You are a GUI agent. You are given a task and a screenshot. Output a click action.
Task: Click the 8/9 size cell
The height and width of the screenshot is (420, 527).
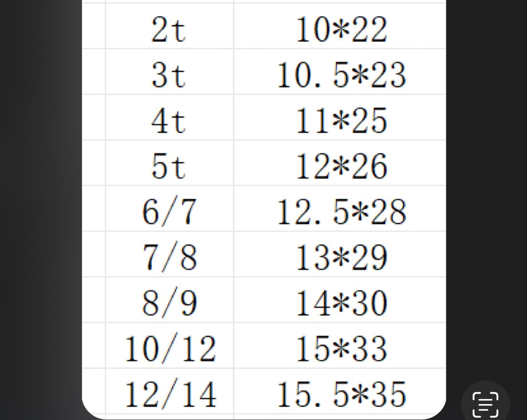(x=169, y=300)
